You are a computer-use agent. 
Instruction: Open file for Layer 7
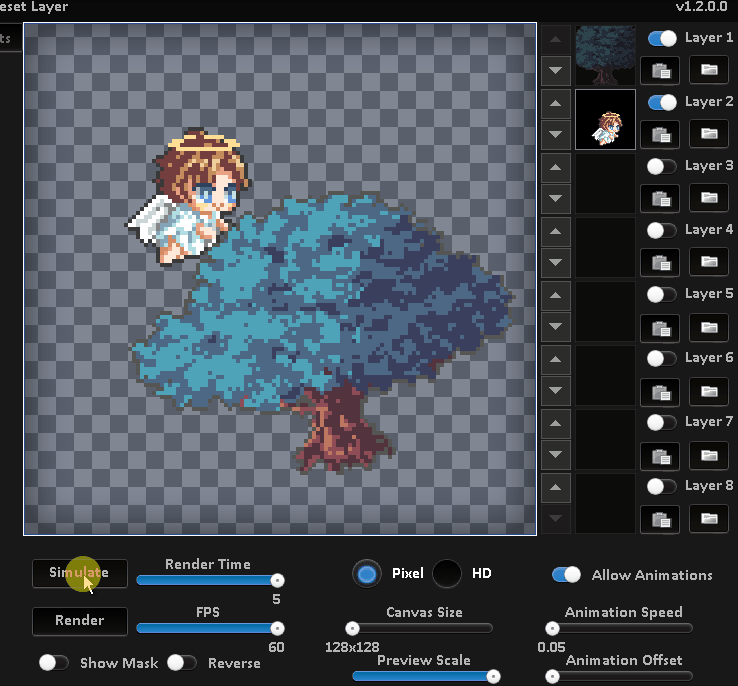[709, 455]
